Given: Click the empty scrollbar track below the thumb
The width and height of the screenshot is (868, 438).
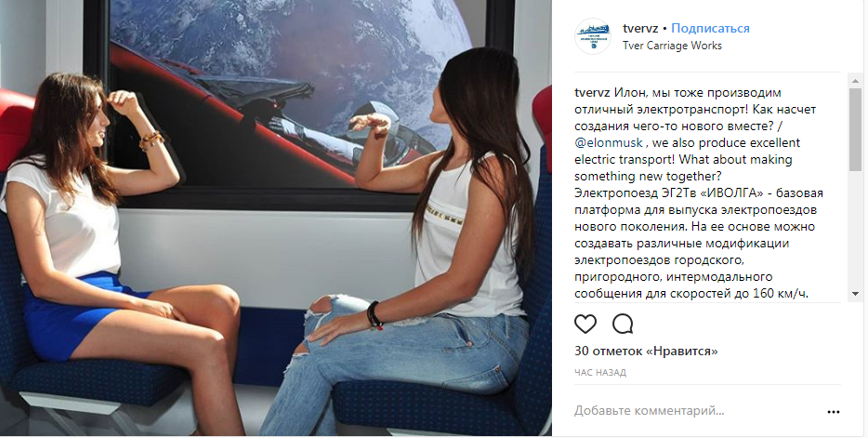Looking at the screenshot, I should (855, 228).
